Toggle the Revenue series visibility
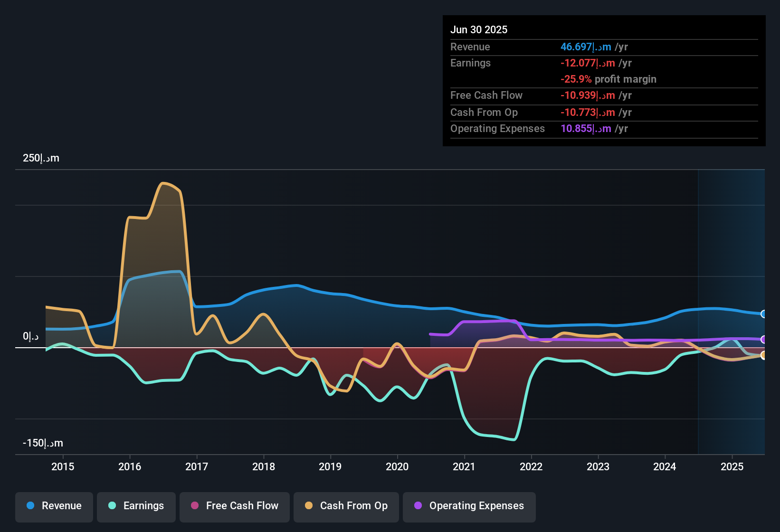Screen dimensions: 780x532 [54, 506]
